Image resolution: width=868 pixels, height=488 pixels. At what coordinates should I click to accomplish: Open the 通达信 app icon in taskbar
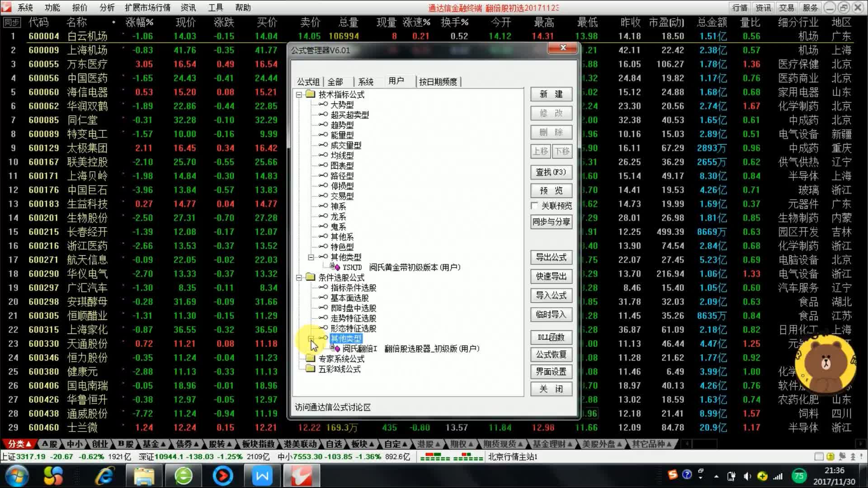[x=301, y=476]
